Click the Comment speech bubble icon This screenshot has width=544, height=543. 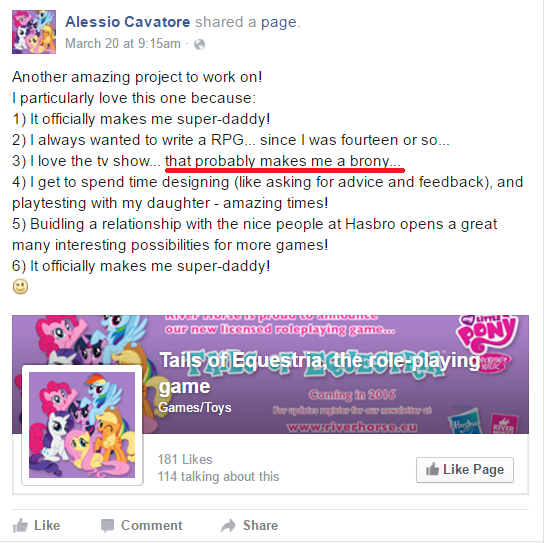click(x=107, y=526)
